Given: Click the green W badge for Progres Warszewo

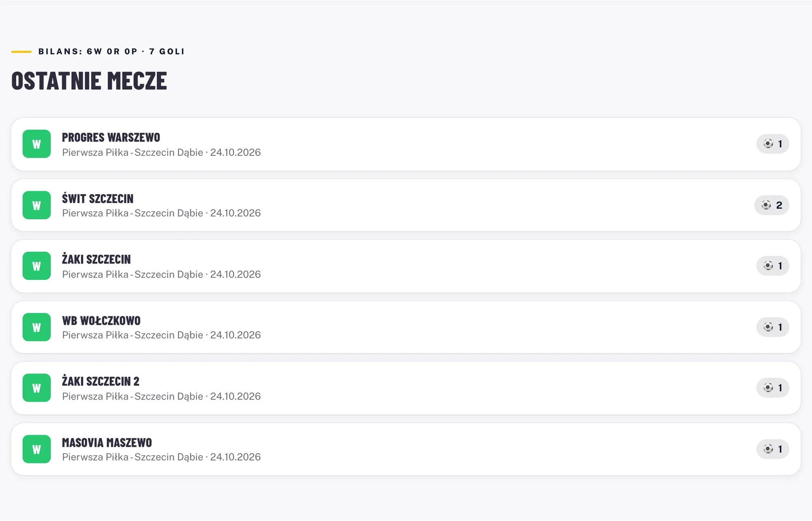Looking at the screenshot, I should [x=37, y=144].
